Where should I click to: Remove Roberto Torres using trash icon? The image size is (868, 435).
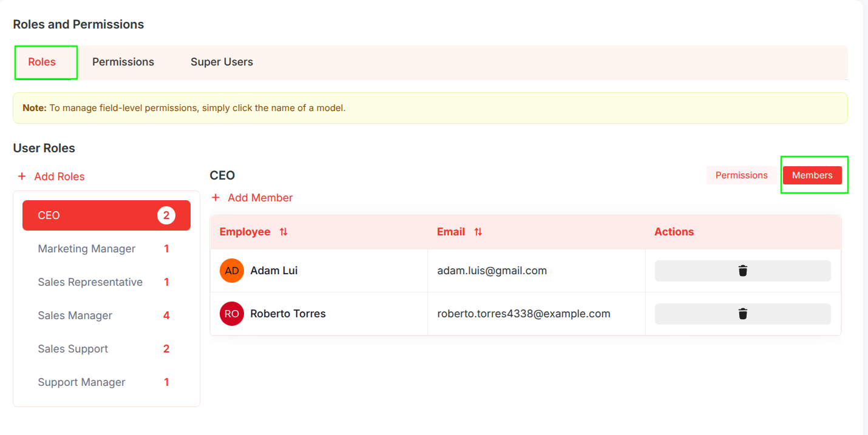tap(742, 314)
